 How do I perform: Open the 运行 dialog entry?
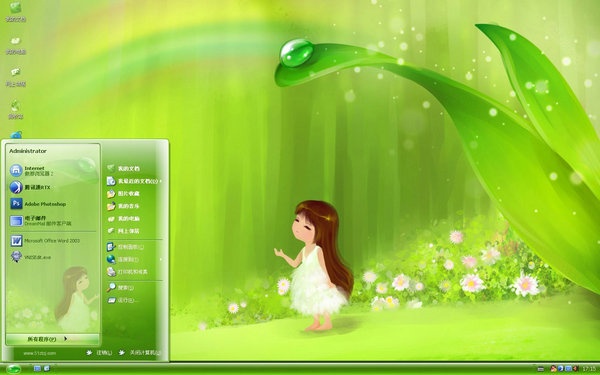(x=122, y=300)
